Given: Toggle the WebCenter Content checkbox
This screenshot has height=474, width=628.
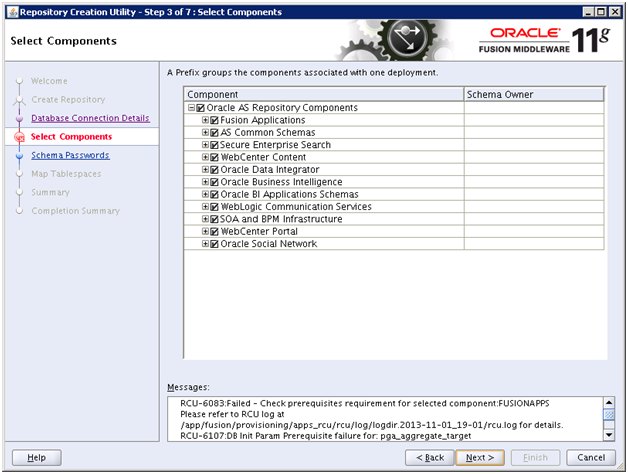Looking at the screenshot, I should [214, 157].
